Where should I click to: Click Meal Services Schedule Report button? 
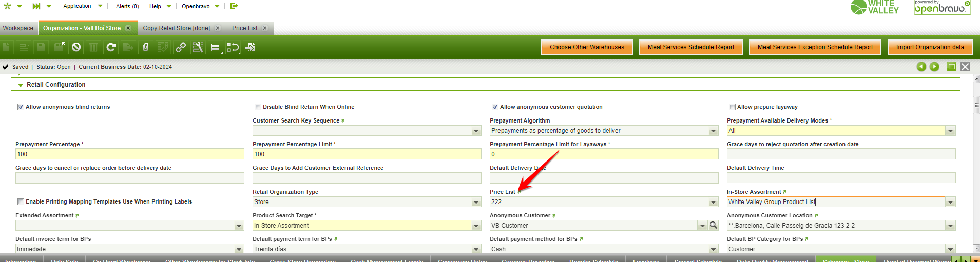[x=691, y=47]
